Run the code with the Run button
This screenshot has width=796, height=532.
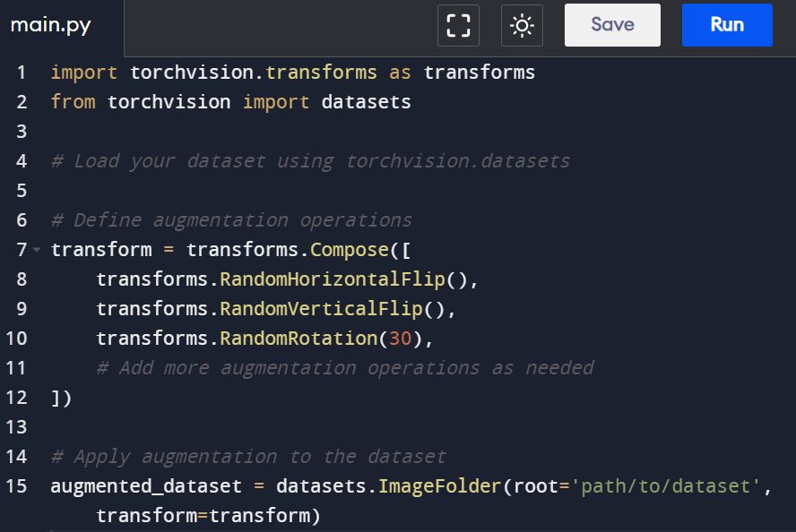[x=727, y=25]
